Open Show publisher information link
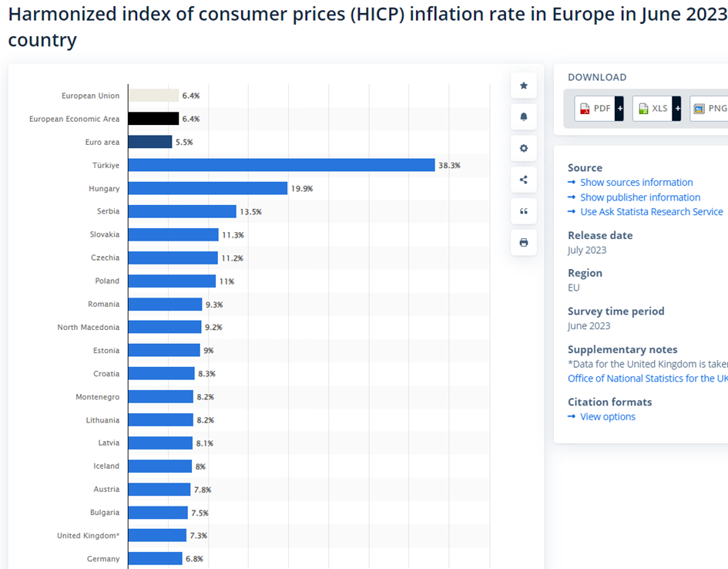 pyautogui.click(x=640, y=197)
